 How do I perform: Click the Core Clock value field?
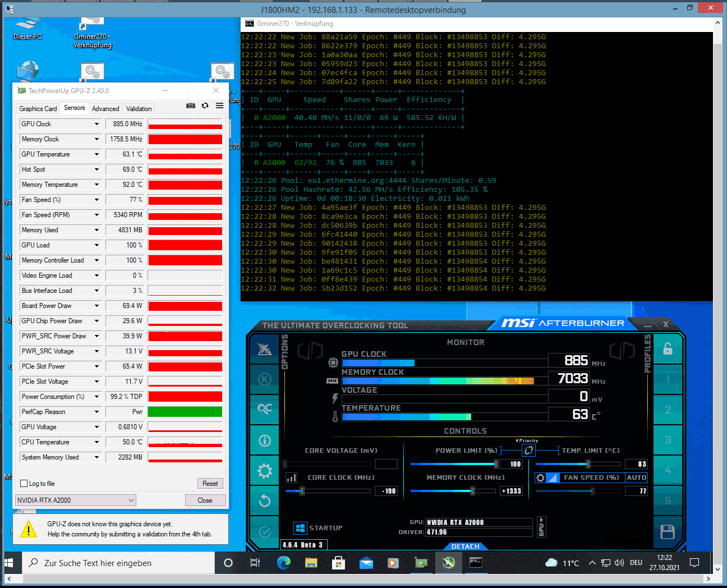coord(386,491)
